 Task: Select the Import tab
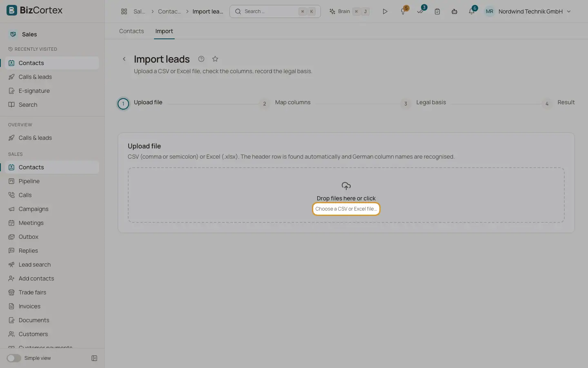tap(164, 31)
